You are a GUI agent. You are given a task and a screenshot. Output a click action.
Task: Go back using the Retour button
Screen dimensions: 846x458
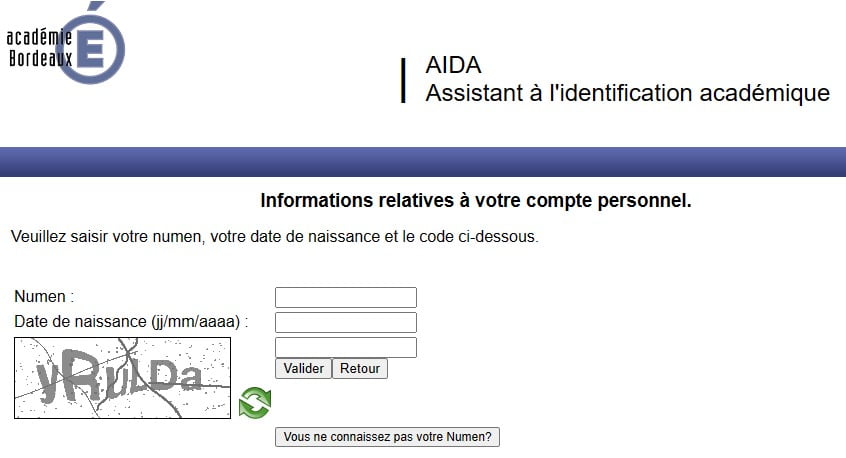pyautogui.click(x=360, y=368)
